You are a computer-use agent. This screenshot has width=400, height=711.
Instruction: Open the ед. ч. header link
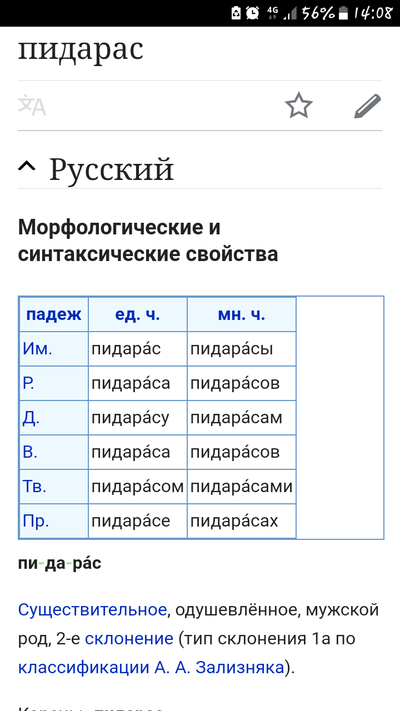tap(137, 315)
